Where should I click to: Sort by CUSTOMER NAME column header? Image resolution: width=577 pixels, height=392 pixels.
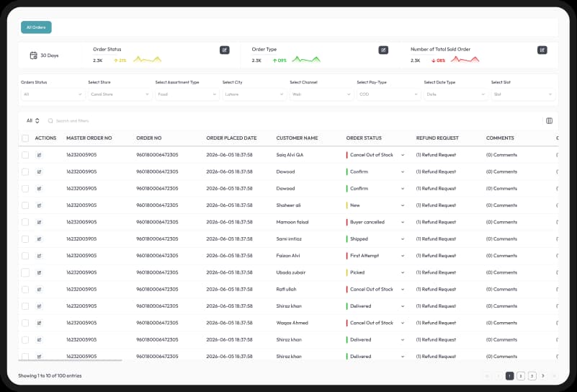[297, 138]
